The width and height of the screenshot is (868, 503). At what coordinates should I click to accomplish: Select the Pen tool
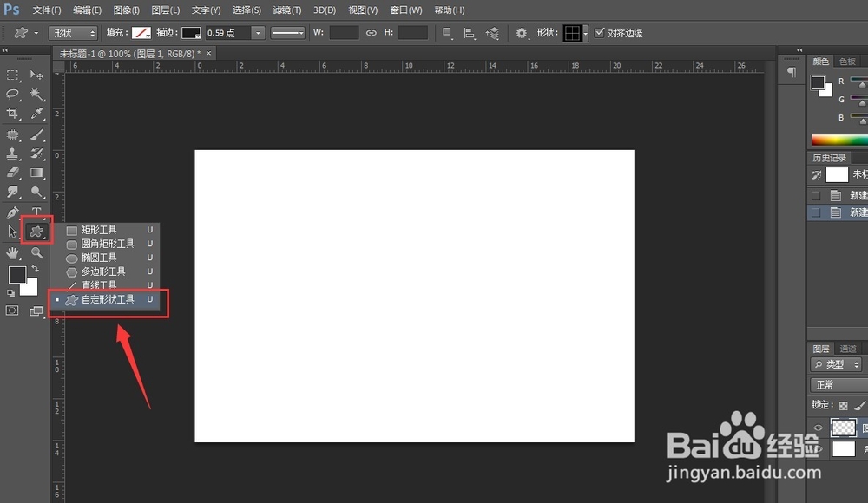coord(12,212)
